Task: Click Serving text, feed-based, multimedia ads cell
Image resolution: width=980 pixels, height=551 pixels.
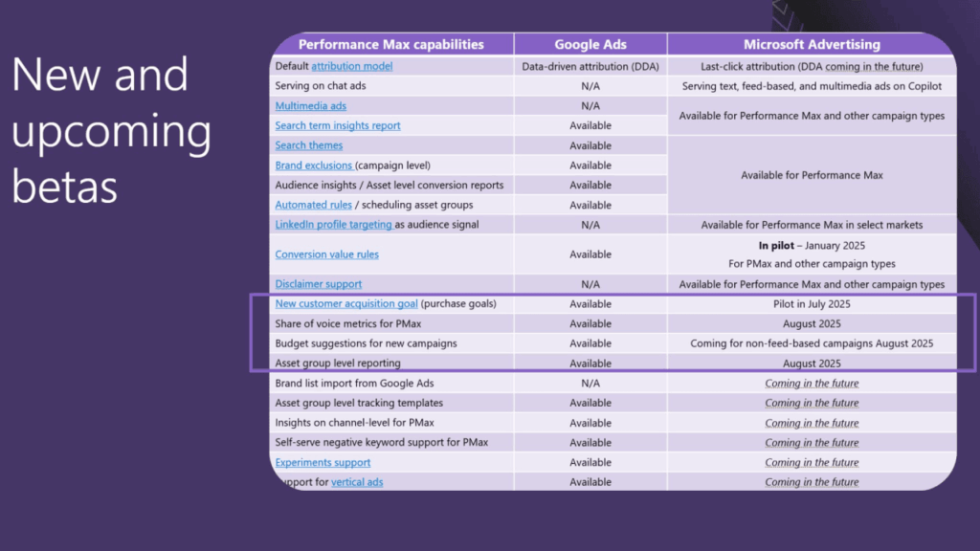Action: point(812,86)
